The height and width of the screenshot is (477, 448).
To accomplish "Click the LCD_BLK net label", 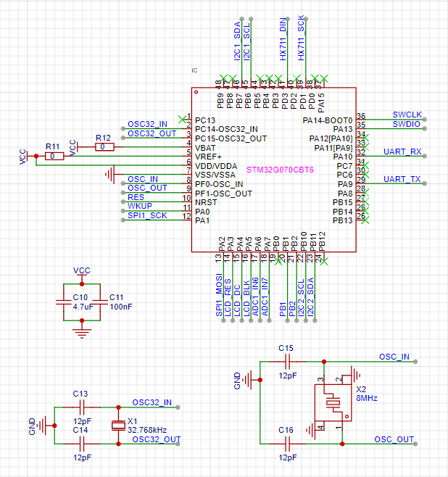I will click(x=246, y=298).
